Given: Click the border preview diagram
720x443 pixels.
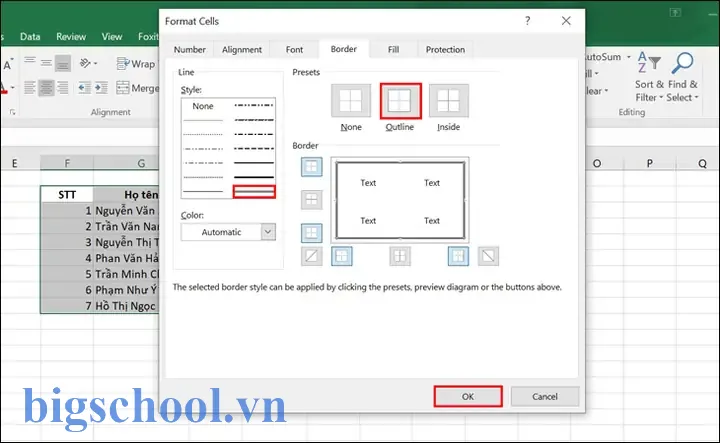Looking at the screenshot, I should point(400,200).
